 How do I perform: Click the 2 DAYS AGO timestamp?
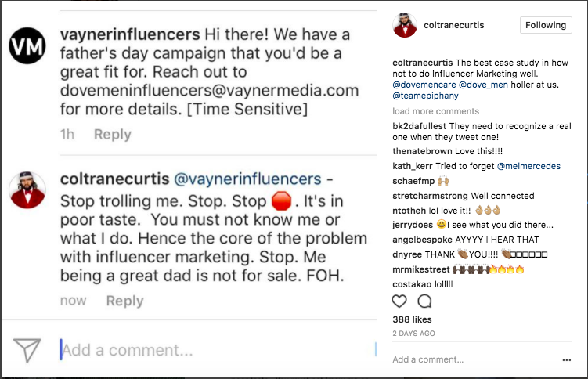(414, 334)
